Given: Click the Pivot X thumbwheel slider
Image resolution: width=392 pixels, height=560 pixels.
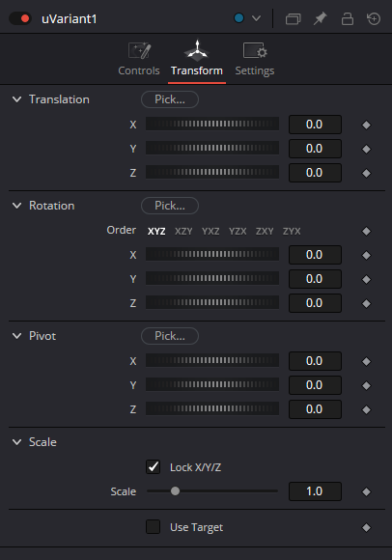Looking at the screenshot, I should click(x=212, y=360).
